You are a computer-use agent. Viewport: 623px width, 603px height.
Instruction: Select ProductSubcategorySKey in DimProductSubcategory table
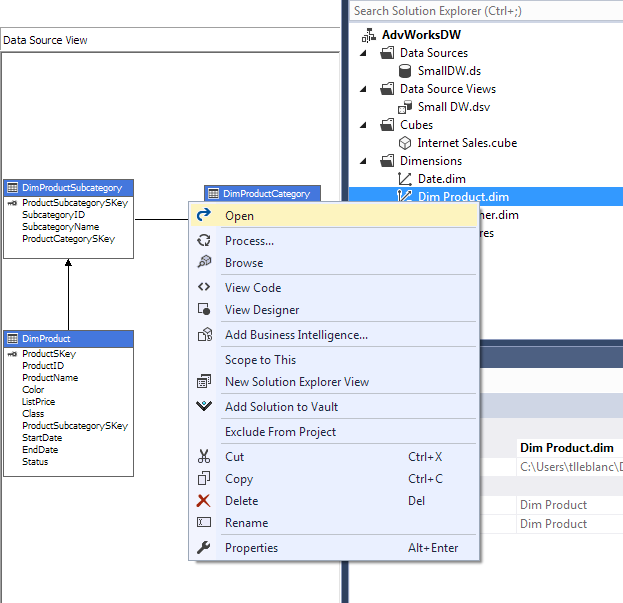[74, 203]
